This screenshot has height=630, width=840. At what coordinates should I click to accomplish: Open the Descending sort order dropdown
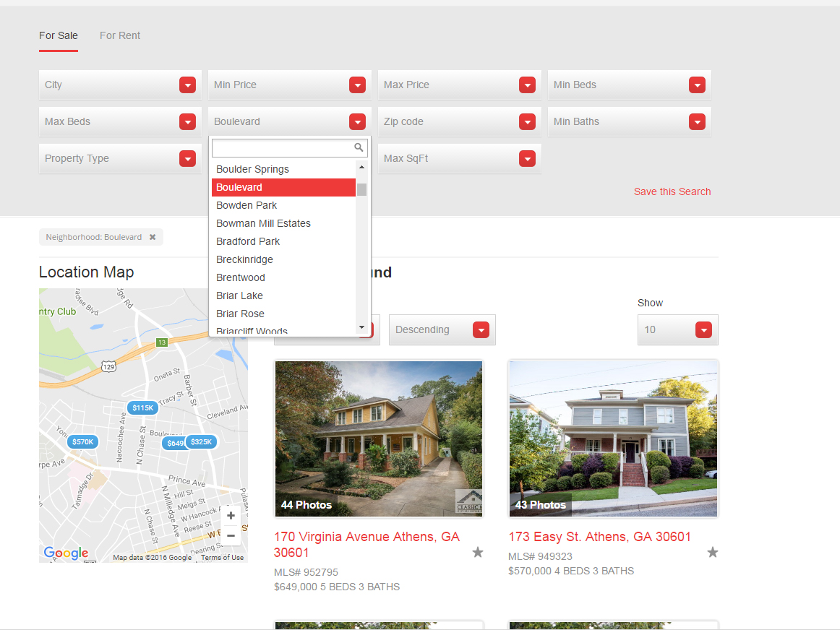(x=442, y=329)
